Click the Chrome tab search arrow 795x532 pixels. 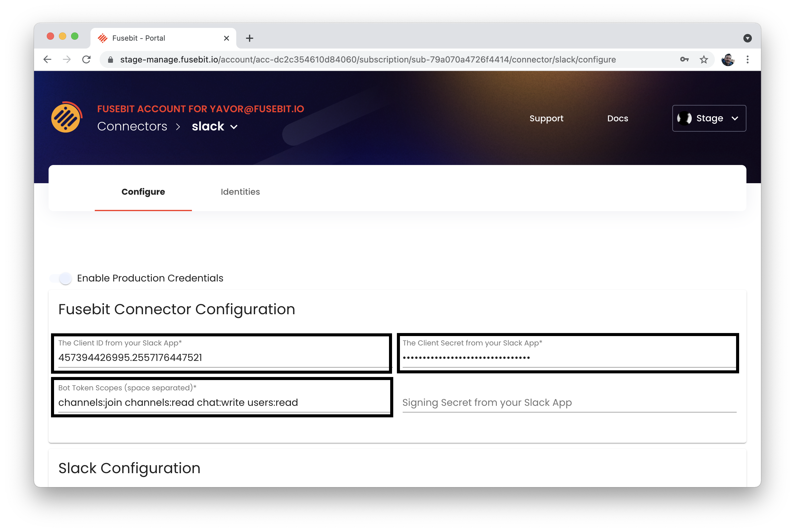point(747,38)
